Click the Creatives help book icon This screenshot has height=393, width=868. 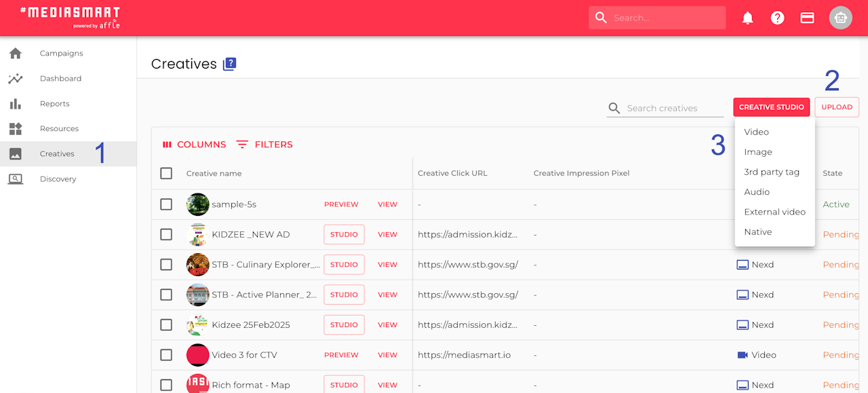(230, 64)
